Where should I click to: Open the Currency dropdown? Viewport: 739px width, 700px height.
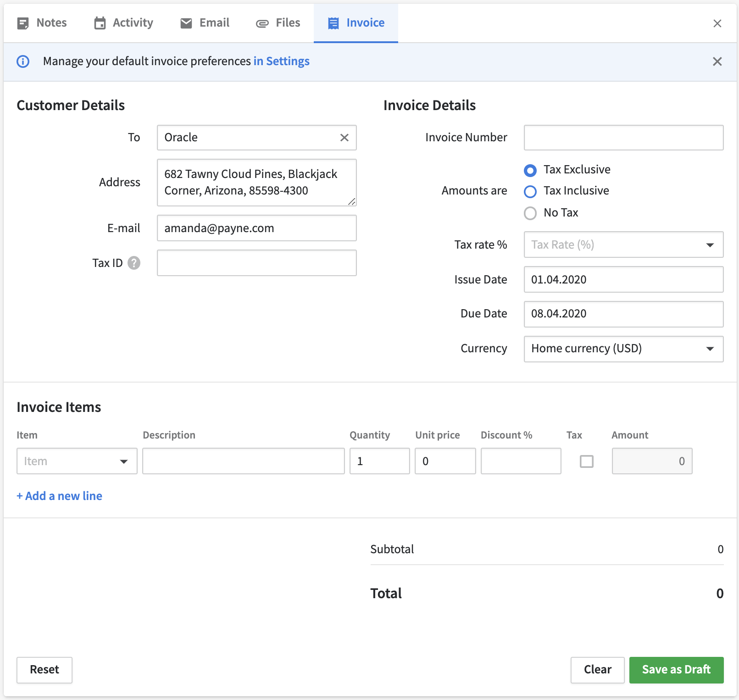[623, 349]
